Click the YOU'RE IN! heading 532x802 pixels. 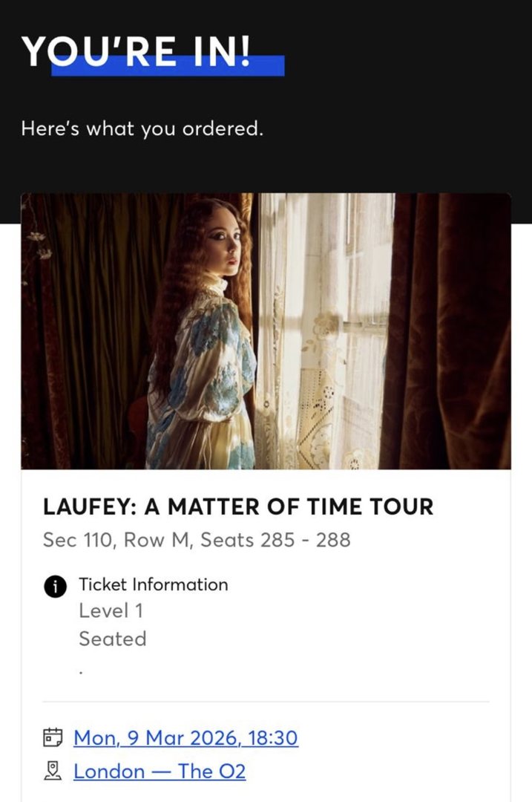pos(137,52)
